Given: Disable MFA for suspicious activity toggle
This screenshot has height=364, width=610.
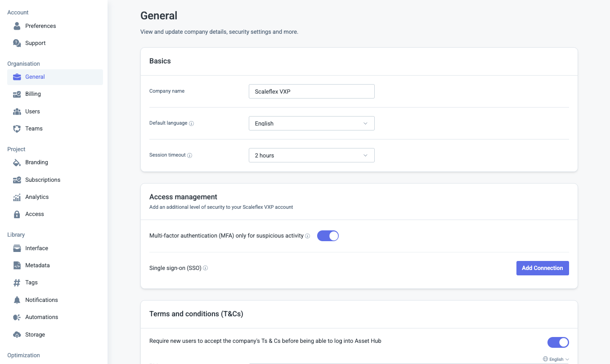Looking at the screenshot, I should pyautogui.click(x=327, y=236).
